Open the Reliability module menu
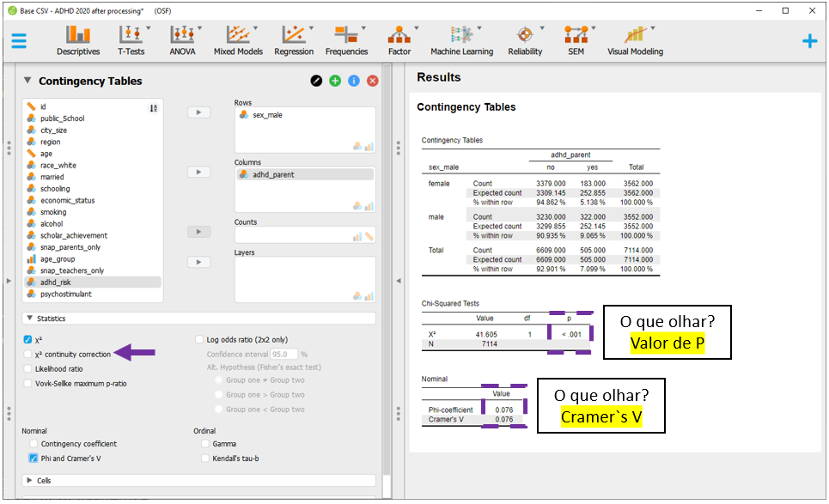This screenshot has height=504, width=829. tap(525, 39)
